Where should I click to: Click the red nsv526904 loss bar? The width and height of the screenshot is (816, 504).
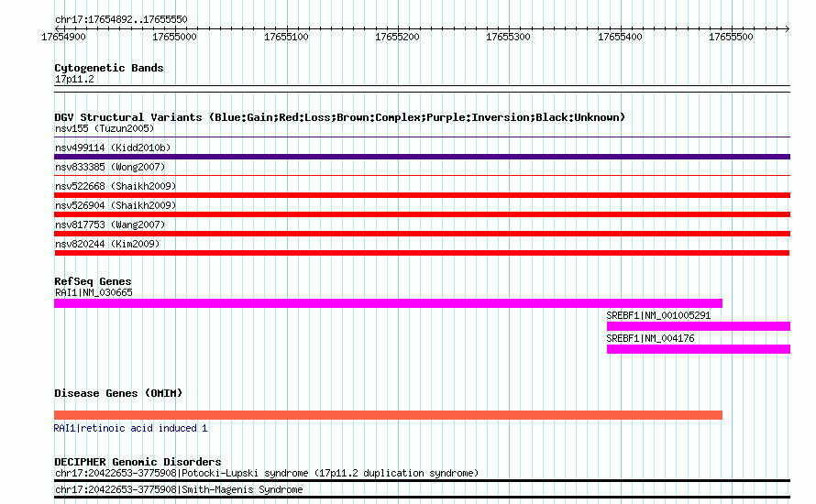(x=422, y=214)
